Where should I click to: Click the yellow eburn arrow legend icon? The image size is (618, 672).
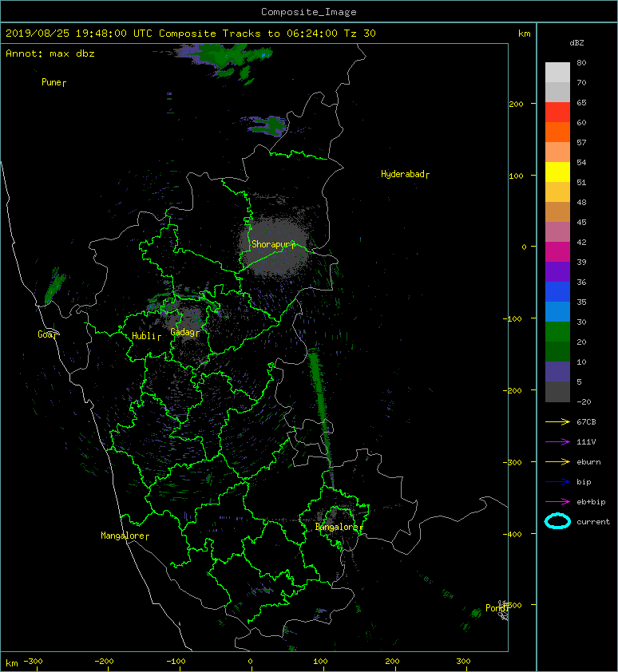557,462
